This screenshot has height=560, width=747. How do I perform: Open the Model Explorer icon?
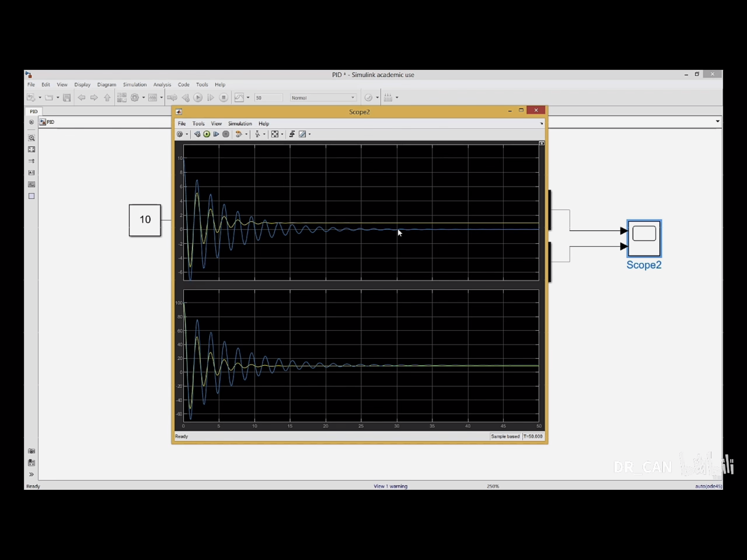coord(152,98)
